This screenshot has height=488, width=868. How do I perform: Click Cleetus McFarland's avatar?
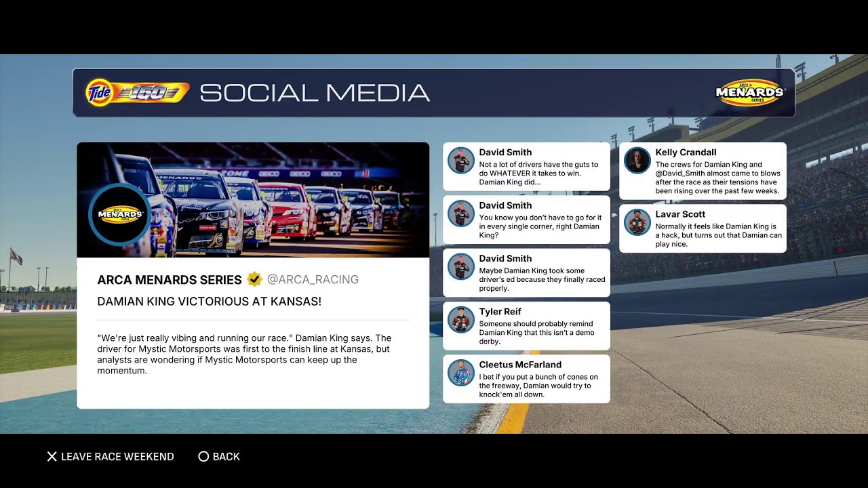461,373
